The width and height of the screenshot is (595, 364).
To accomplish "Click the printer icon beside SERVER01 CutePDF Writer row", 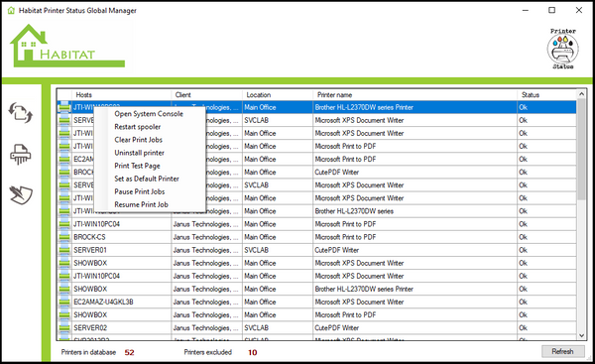I will coord(64,250).
